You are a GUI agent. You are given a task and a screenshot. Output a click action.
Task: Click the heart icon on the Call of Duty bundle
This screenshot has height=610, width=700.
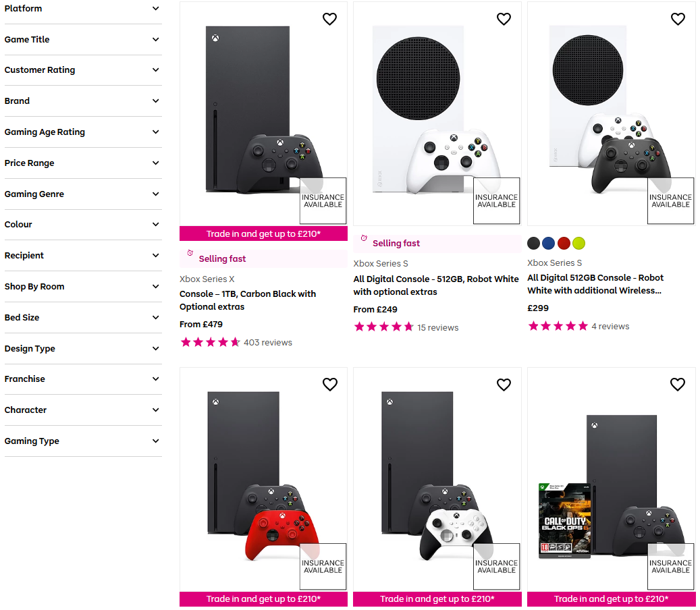pos(678,384)
